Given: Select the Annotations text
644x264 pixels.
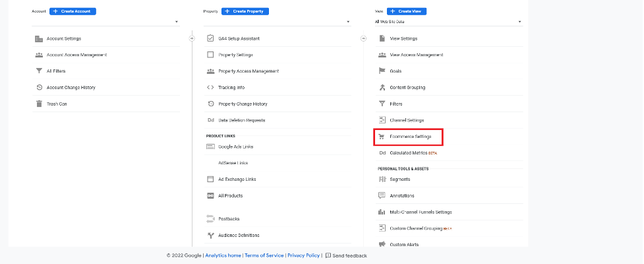Looking at the screenshot, I should [401, 196].
